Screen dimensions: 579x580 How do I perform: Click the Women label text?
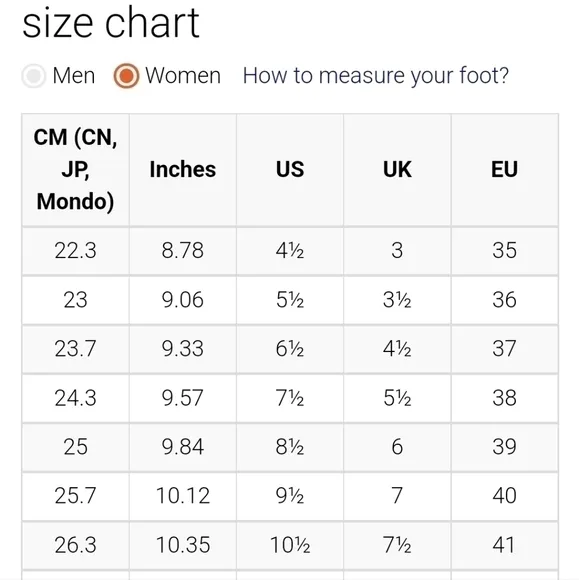(183, 76)
